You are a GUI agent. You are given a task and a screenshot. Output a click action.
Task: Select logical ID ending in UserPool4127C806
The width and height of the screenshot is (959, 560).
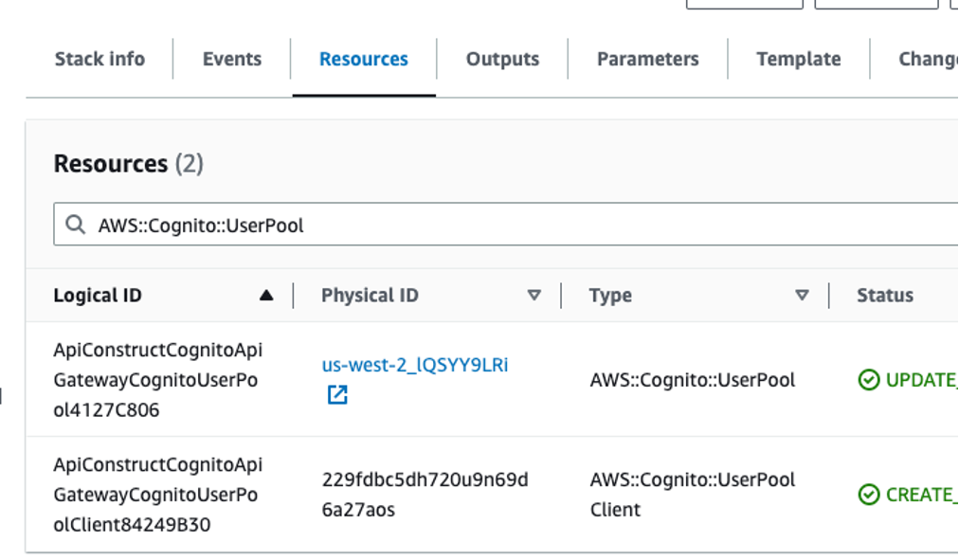(x=158, y=380)
